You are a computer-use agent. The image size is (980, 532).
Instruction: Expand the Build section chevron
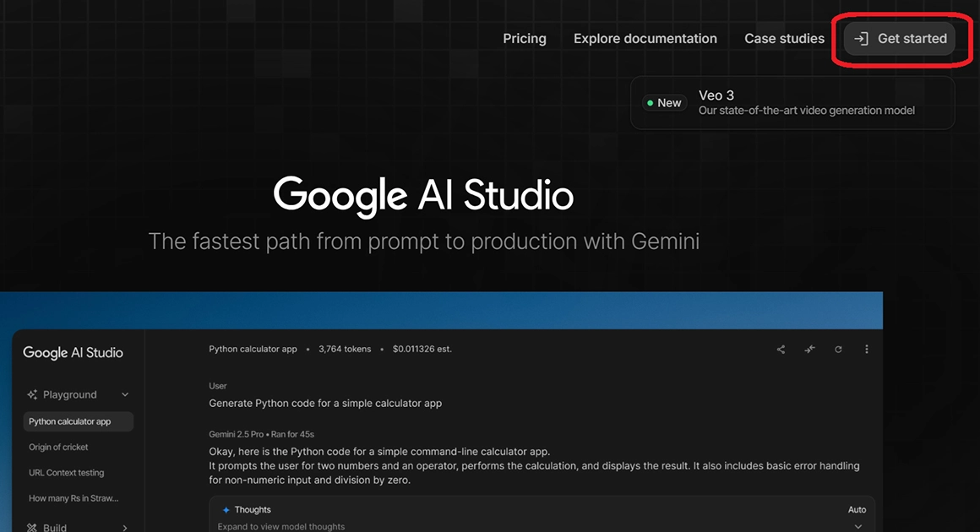pyautogui.click(x=125, y=528)
